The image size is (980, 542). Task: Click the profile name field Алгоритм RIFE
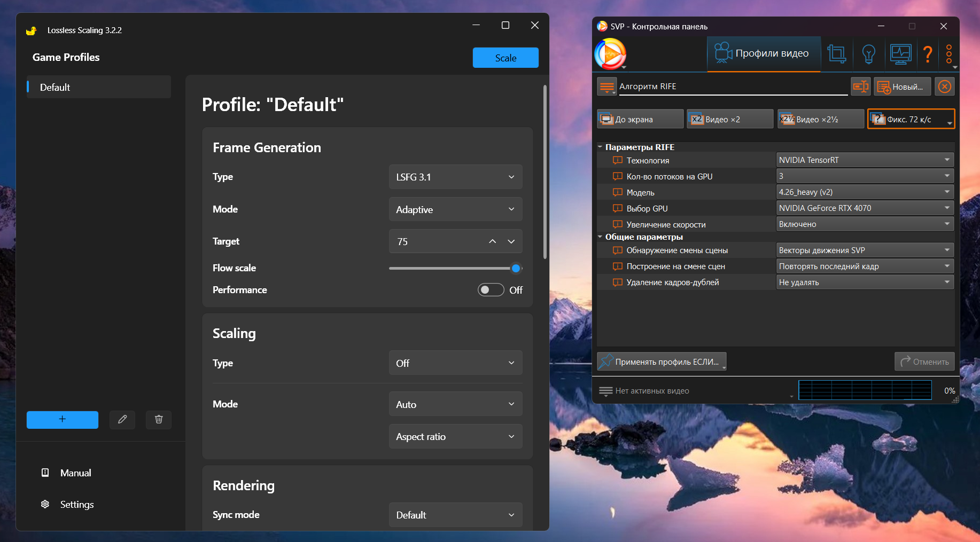tap(733, 87)
